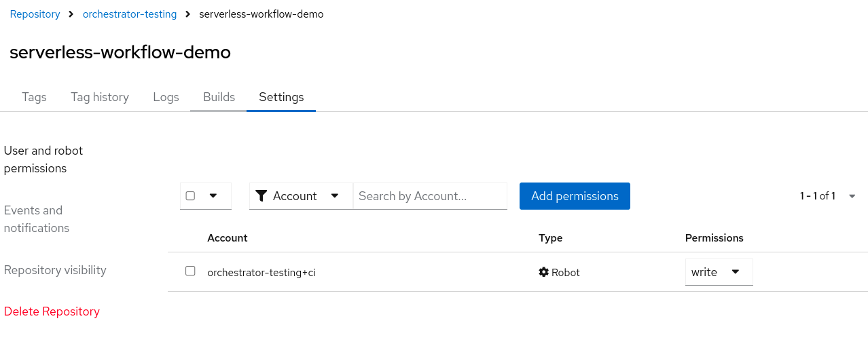
Task: Select the Builds tab
Action: [219, 97]
